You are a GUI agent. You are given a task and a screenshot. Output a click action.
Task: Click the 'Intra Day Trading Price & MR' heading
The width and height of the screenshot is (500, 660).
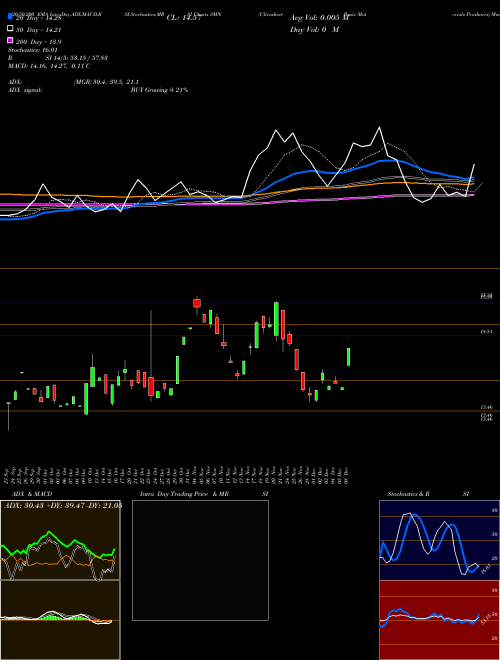coord(184,494)
